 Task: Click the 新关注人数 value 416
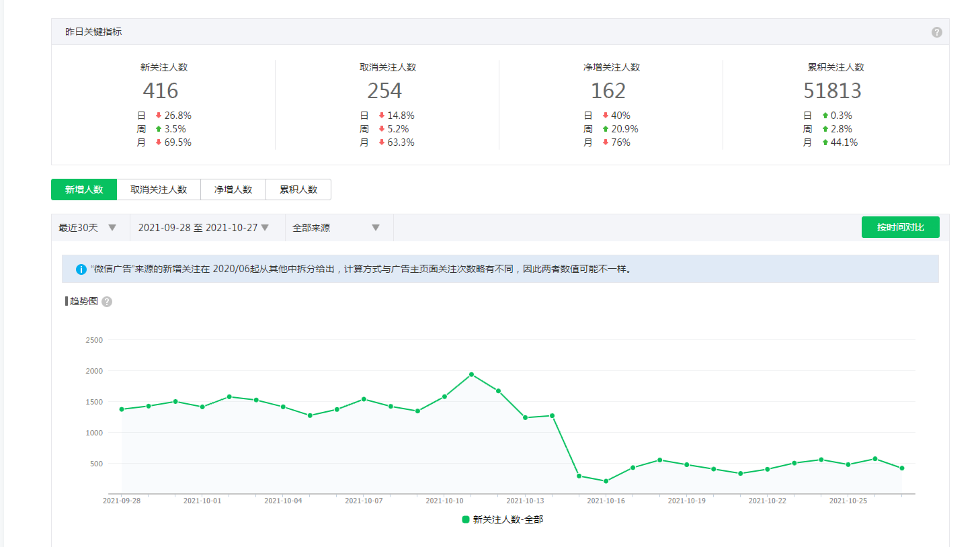coord(161,91)
